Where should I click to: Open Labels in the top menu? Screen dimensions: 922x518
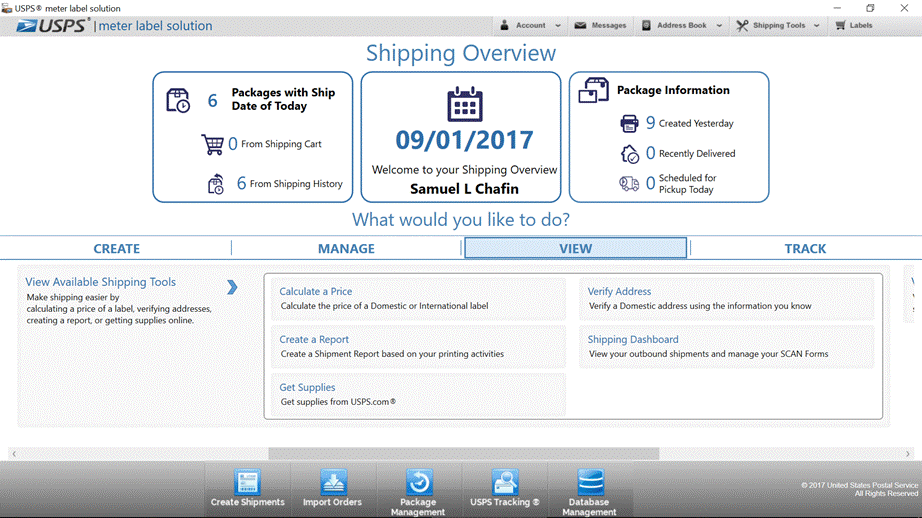[854, 25]
